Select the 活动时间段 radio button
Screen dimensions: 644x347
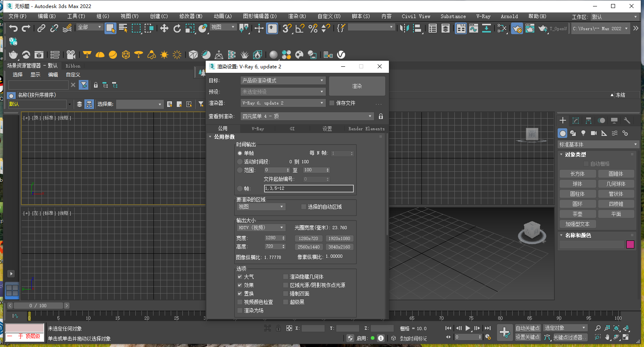tap(240, 162)
